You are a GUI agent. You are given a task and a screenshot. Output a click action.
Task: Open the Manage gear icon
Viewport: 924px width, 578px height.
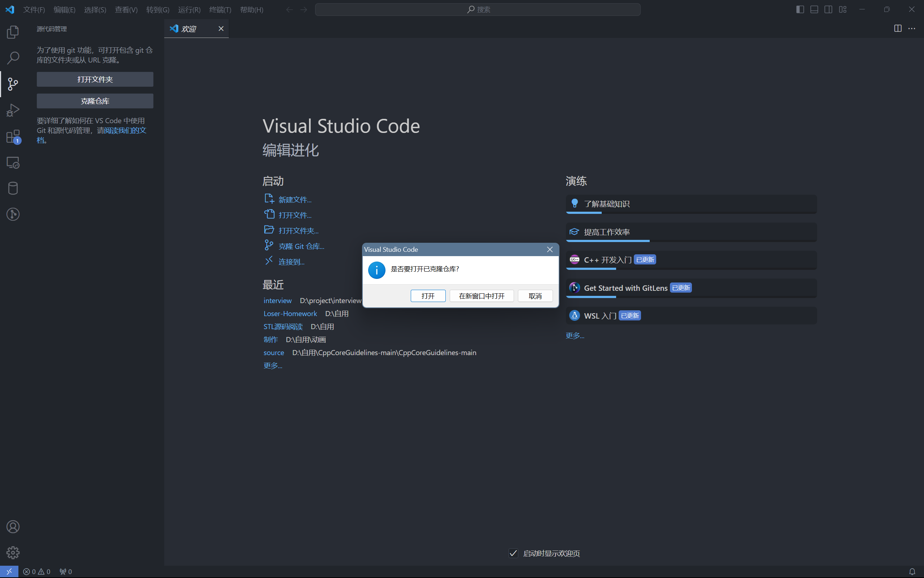[x=13, y=553]
